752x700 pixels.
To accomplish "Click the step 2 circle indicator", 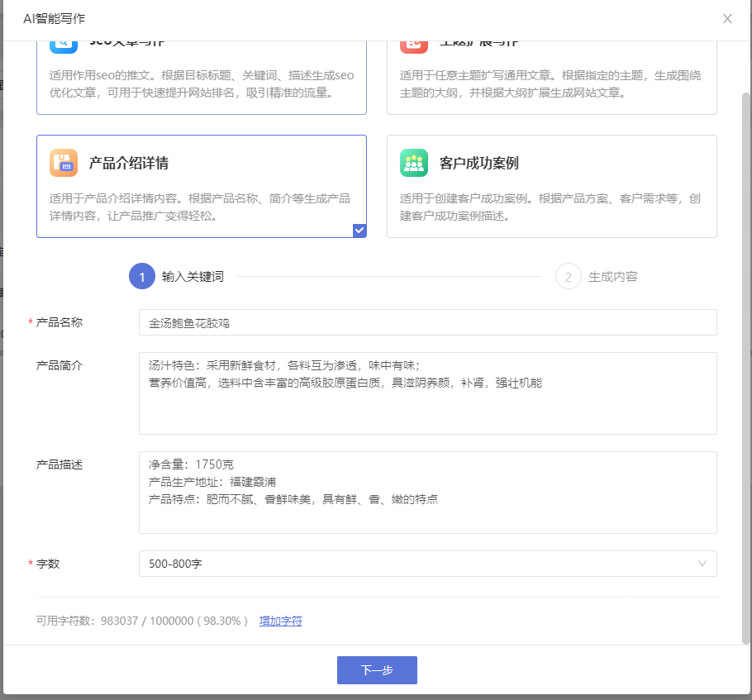I will (x=569, y=277).
